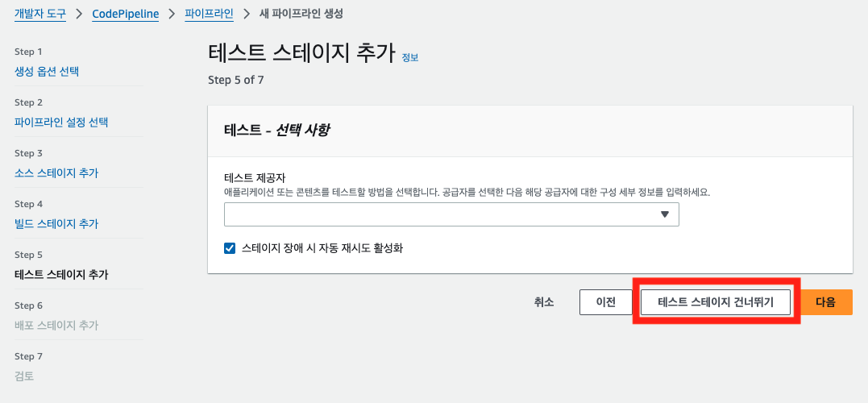Click the 배포 스테이지 추가 step label
This screenshot has height=403, width=868.
56,326
